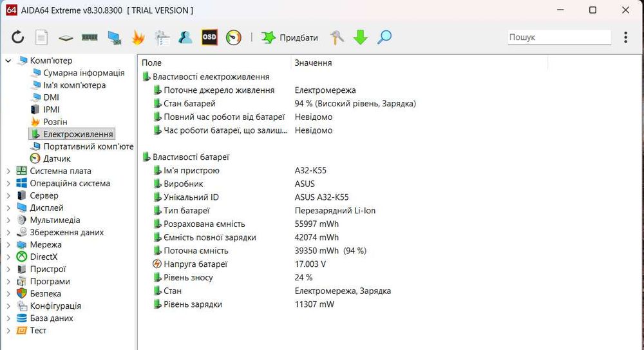Expand the Мережа node
Screen dimensions: 644x350
(8, 245)
